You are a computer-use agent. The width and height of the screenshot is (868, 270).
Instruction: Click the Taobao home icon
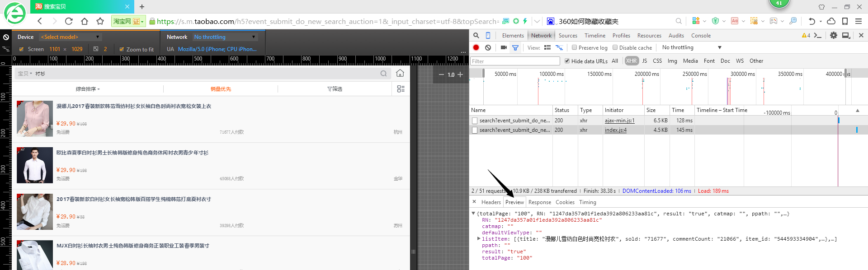coord(400,73)
